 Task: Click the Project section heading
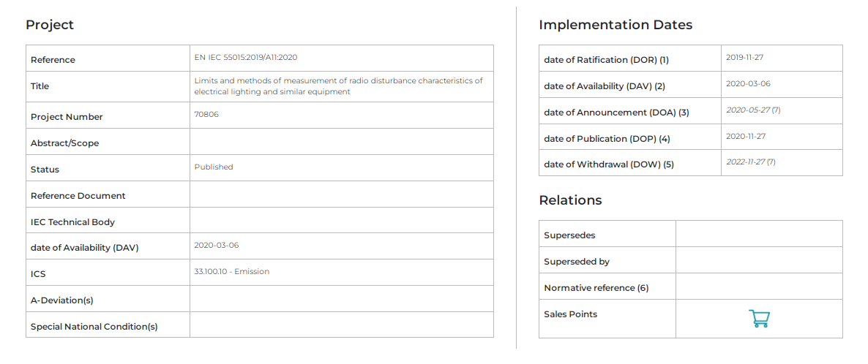pyautogui.click(x=50, y=25)
